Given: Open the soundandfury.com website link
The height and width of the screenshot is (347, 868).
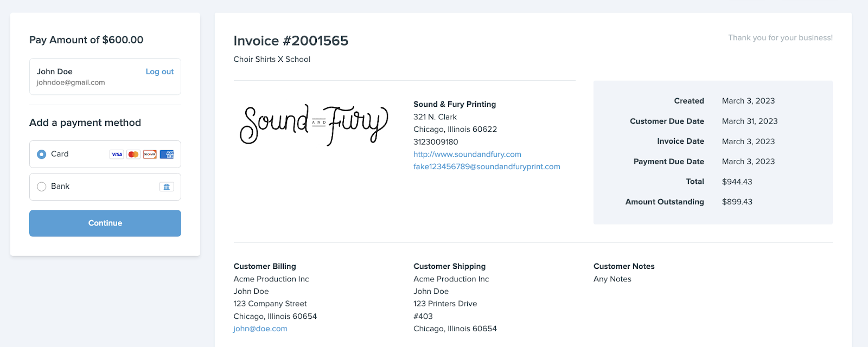Looking at the screenshot, I should coord(467,155).
